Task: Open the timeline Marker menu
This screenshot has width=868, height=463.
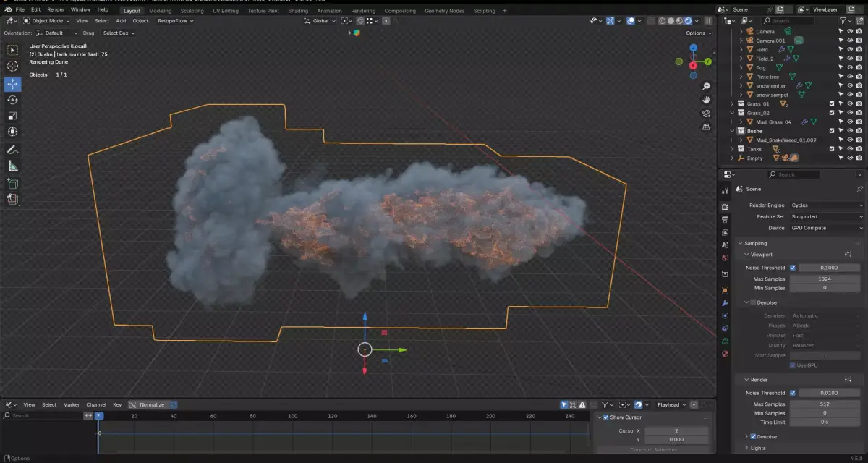Action: click(71, 404)
